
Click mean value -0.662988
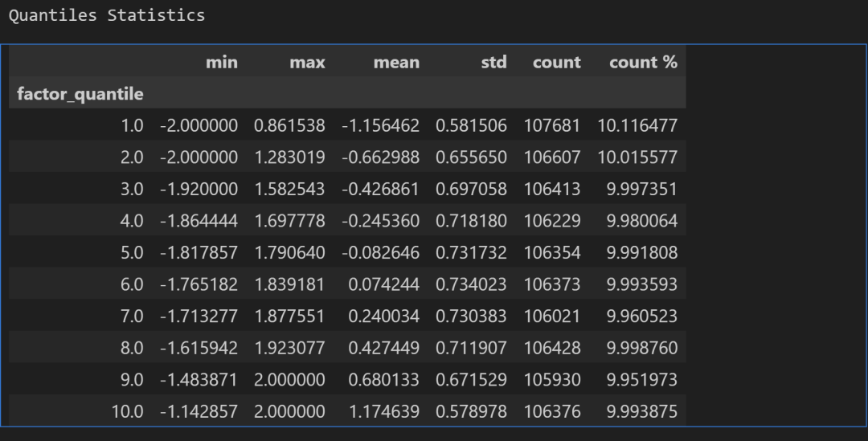(x=380, y=157)
